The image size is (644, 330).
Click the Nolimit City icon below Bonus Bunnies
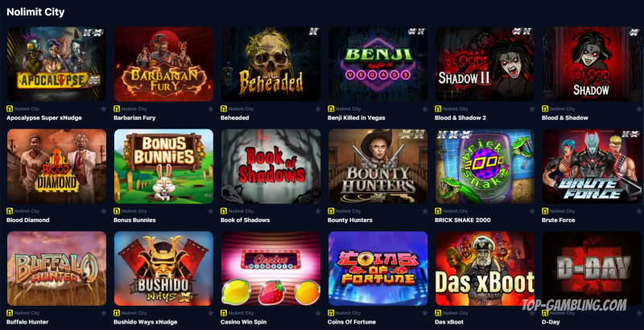click(x=117, y=211)
